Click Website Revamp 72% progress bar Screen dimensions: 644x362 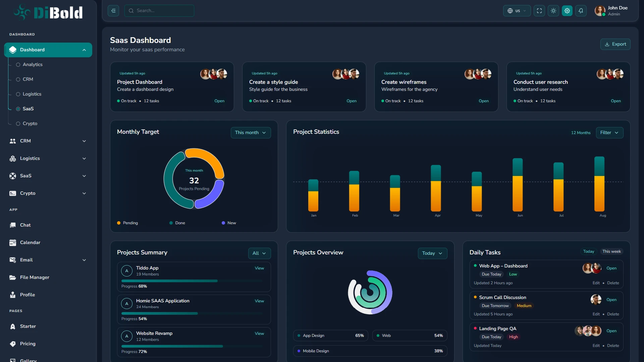(192, 347)
